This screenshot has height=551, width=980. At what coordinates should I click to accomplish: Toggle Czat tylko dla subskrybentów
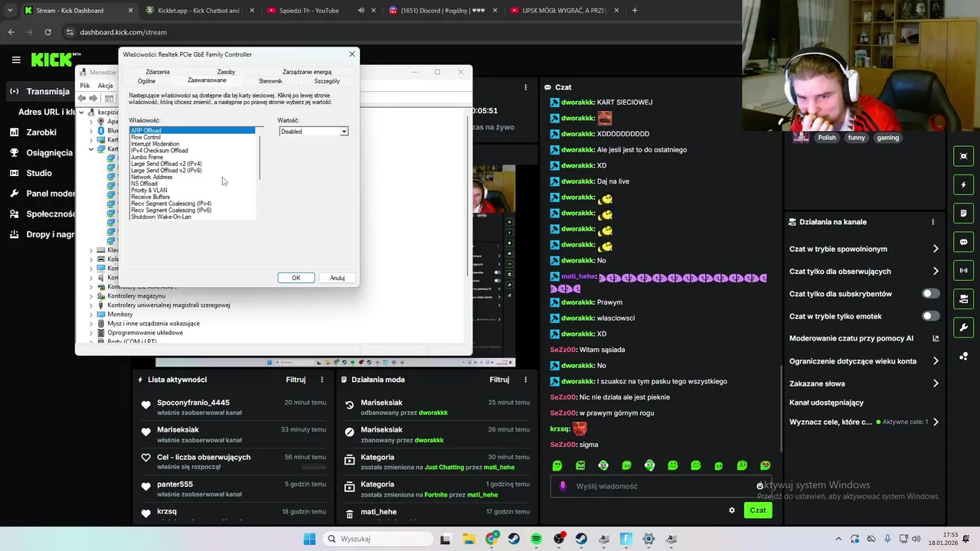(x=930, y=294)
